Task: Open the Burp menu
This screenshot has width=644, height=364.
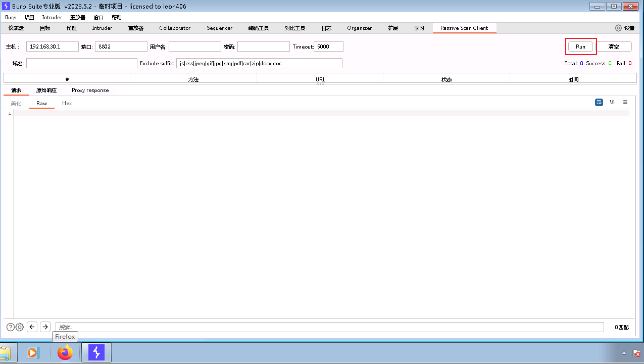Action: (11, 17)
